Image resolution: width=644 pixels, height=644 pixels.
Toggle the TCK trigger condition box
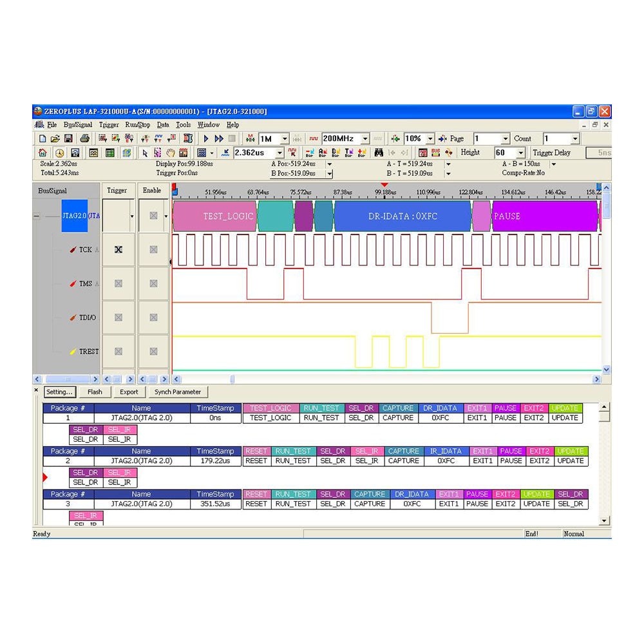118,249
